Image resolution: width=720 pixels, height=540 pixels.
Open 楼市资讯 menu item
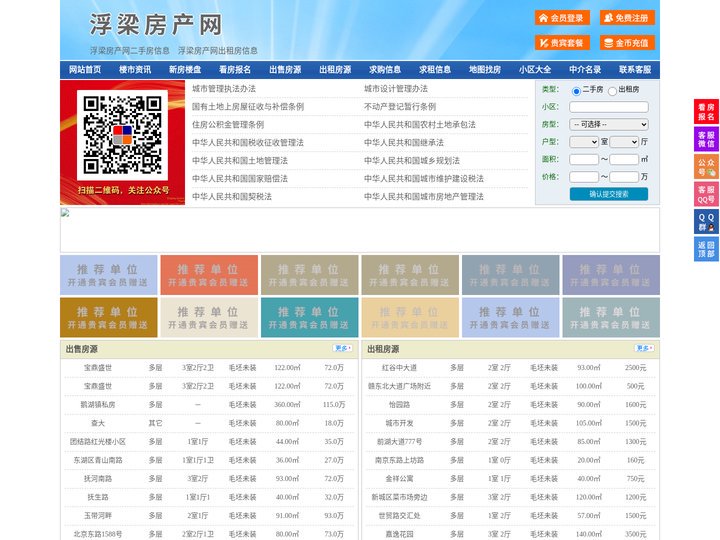[135, 70]
